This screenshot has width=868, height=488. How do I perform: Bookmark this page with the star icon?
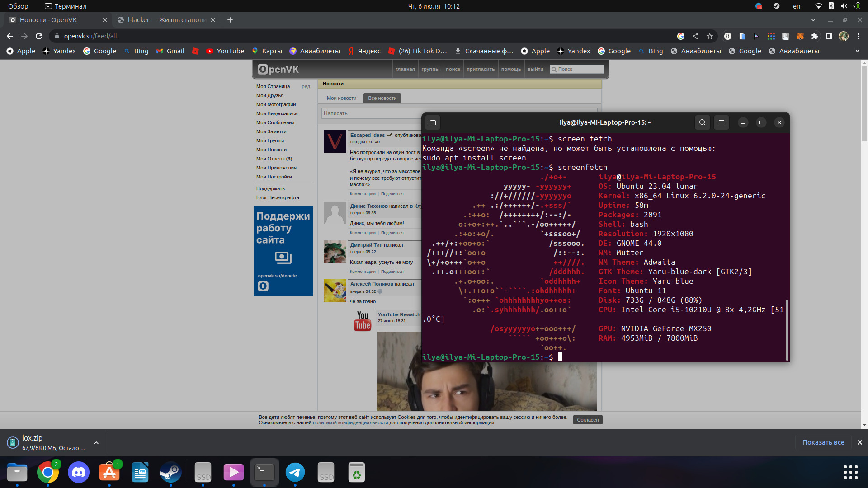pos(710,36)
